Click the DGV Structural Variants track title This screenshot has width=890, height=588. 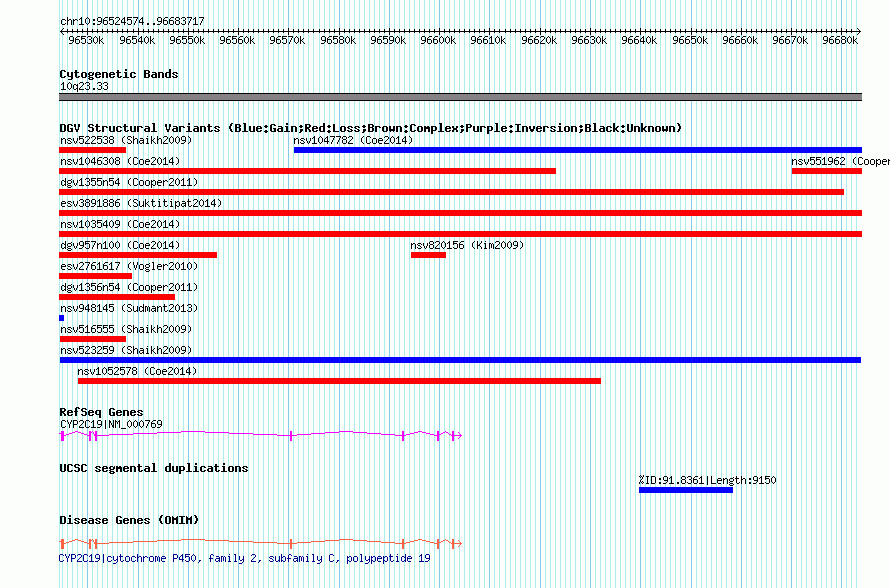click(x=370, y=128)
